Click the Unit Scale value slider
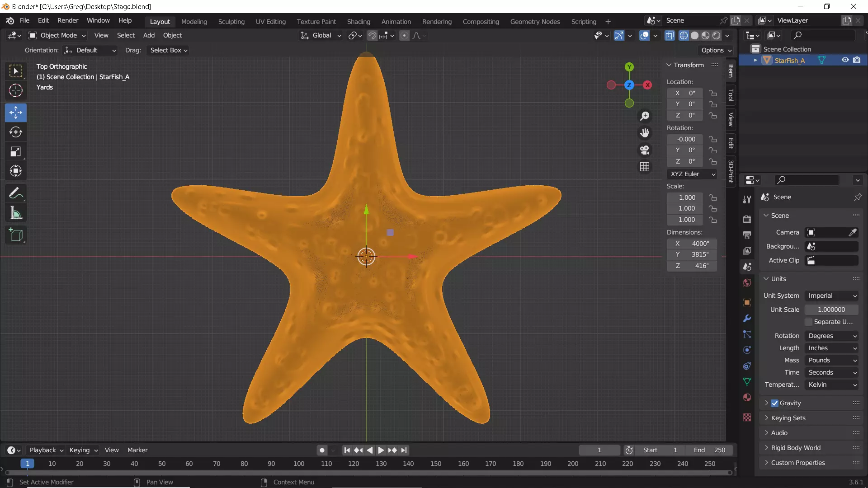Image resolution: width=868 pixels, height=488 pixels. pyautogui.click(x=831, y=310)
